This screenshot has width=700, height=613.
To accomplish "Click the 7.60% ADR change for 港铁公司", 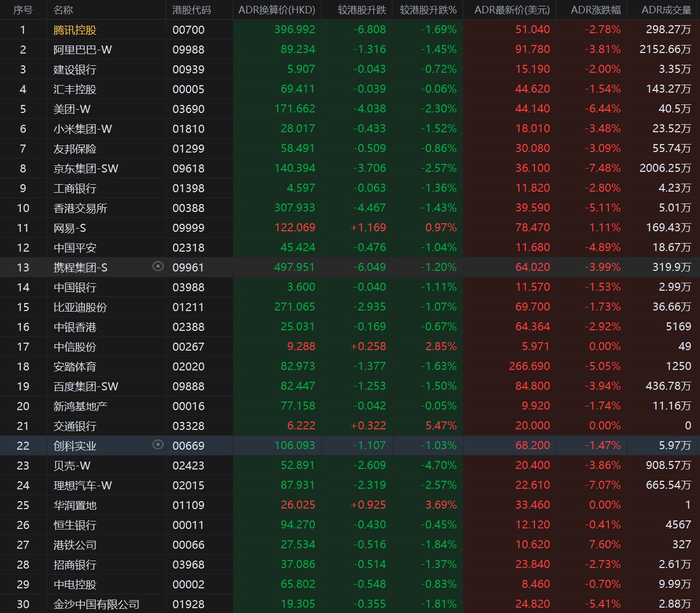I will (605, 545).
